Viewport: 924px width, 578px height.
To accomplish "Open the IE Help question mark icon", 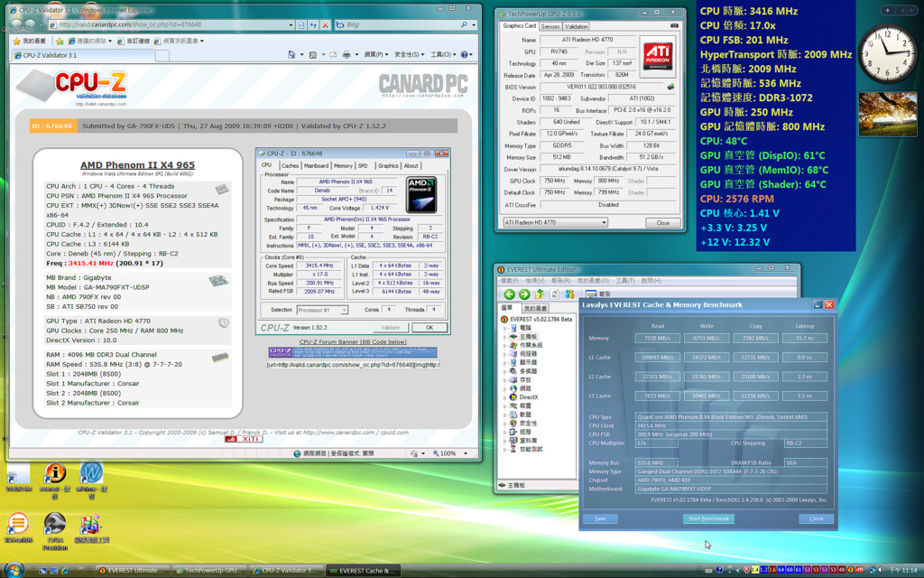I will click(x=465, y=54).
